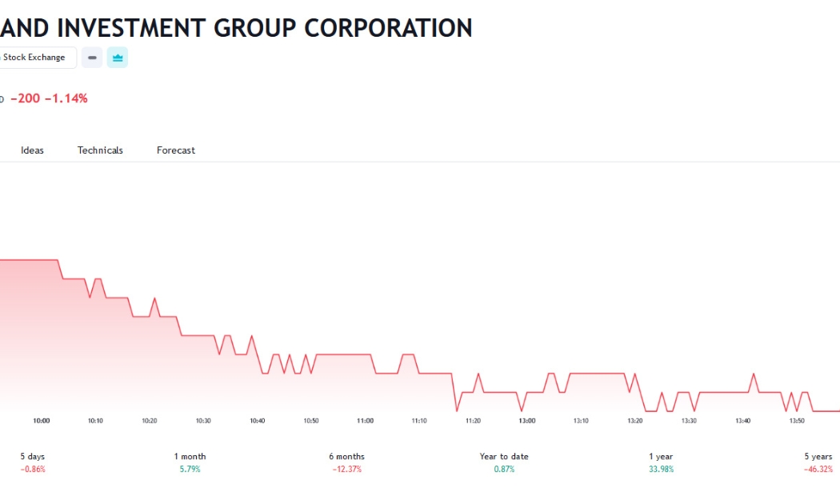
Task: Click the INVESTMENT GROUP CORPORATION heading
Action: tap(265, 28)
